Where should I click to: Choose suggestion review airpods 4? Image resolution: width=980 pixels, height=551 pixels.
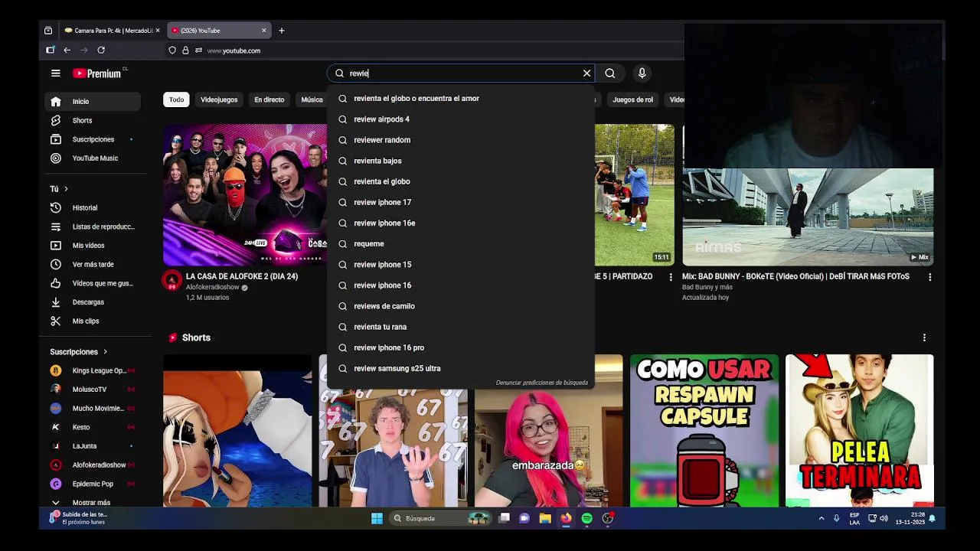click(460, 119)
